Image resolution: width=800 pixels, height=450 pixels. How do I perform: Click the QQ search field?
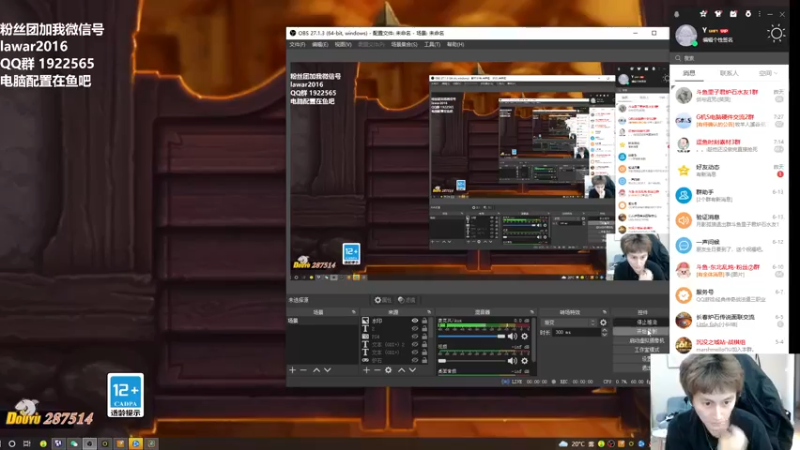click(x=729, y=58)
